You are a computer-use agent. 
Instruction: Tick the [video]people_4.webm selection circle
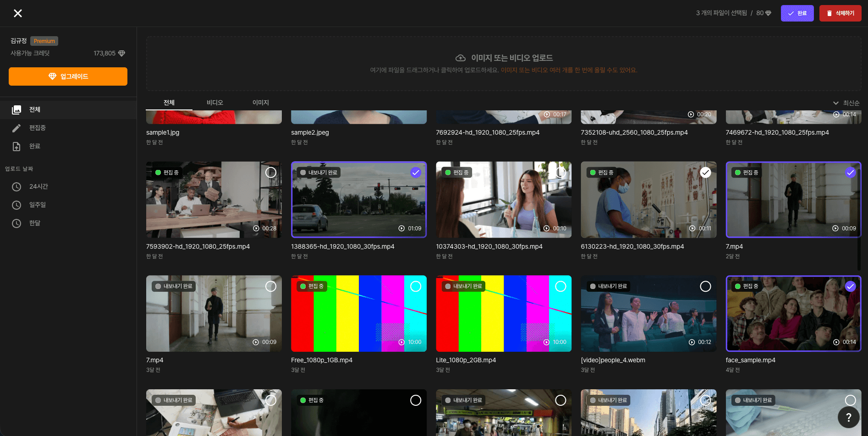click(x=705, y=287)
